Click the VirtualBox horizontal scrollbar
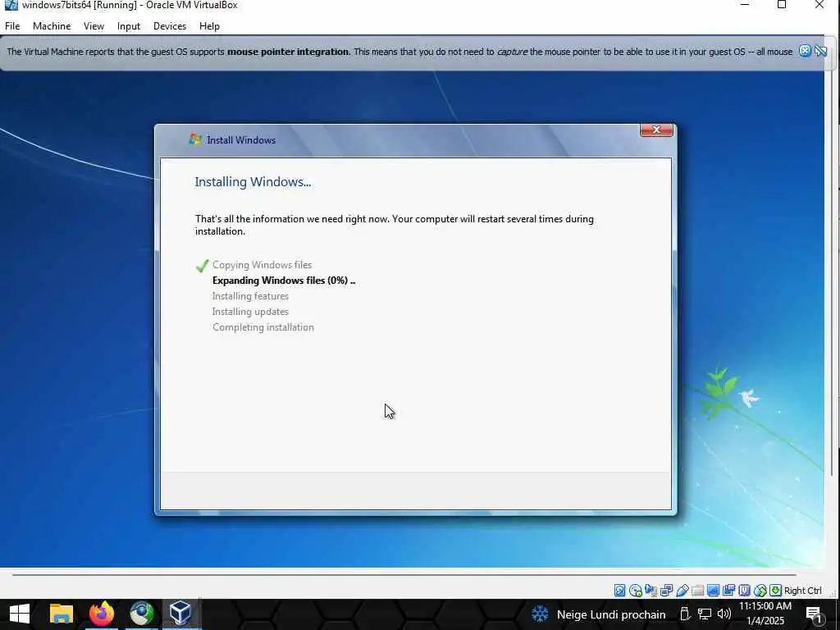The width and height of the screenshot is (840, 630). click(404, 575)
